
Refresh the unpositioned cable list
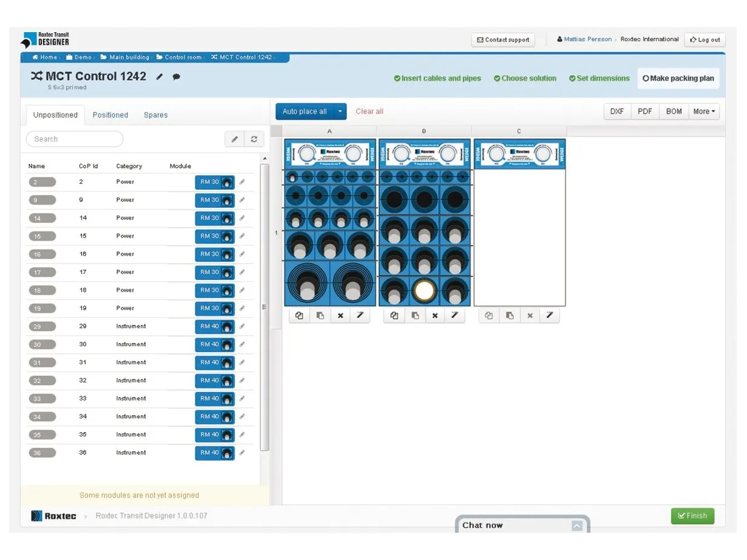254,139
